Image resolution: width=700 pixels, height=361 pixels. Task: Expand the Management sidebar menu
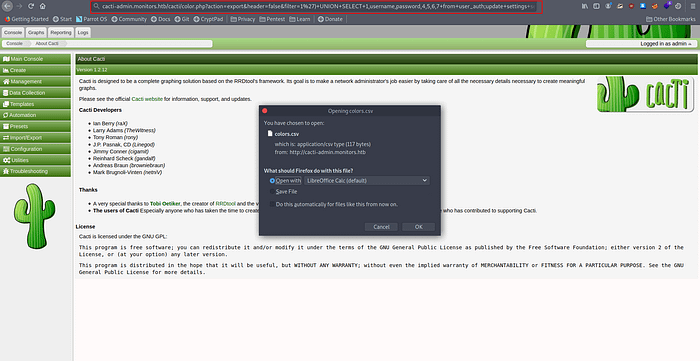tap(35, 81)
